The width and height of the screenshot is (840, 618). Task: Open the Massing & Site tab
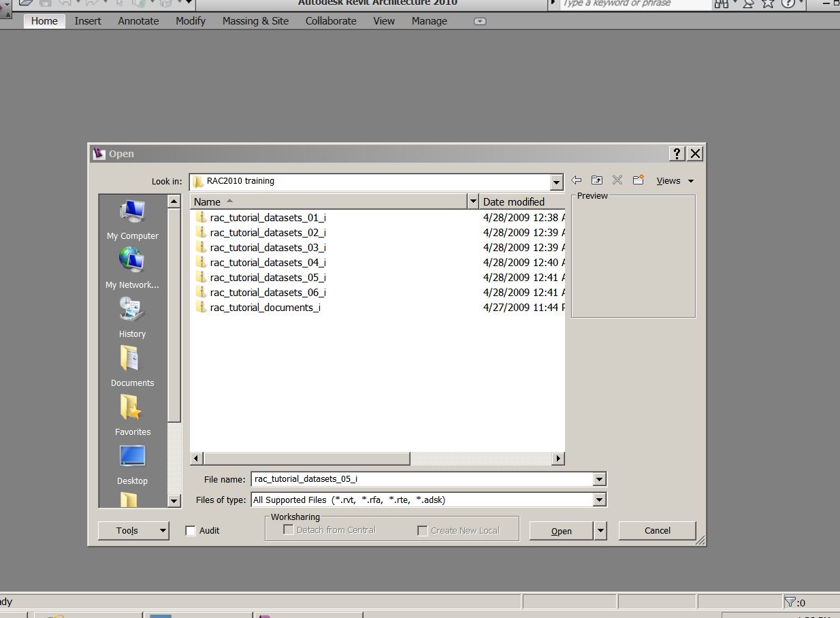[255, 21]
